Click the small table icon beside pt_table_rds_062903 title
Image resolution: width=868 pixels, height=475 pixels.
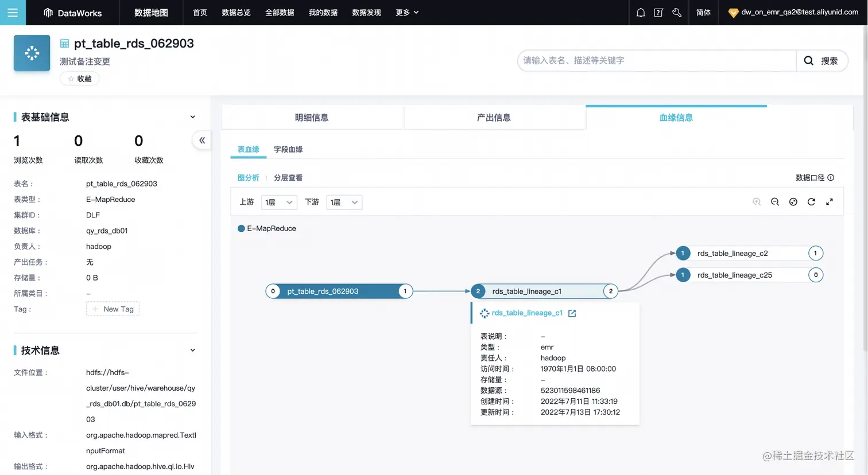(x=65, y=44)
